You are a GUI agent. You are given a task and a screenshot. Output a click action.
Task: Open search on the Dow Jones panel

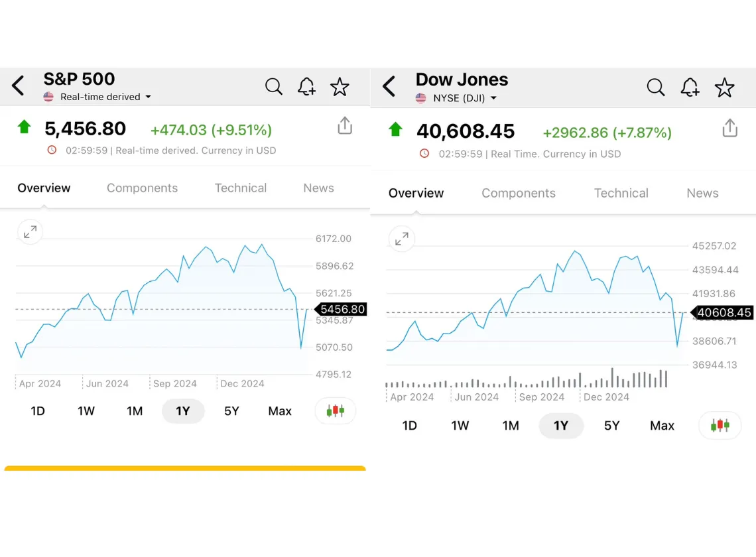click(x=656, y=88)
